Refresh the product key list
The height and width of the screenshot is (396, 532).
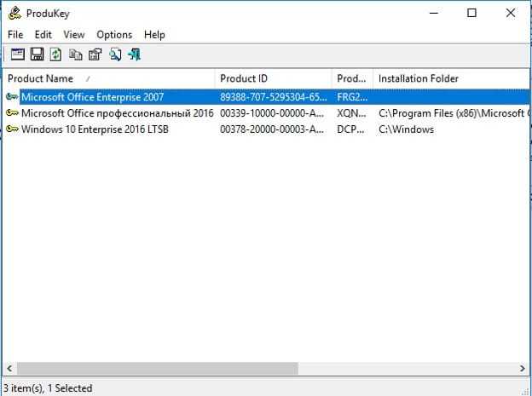[55, 55]
